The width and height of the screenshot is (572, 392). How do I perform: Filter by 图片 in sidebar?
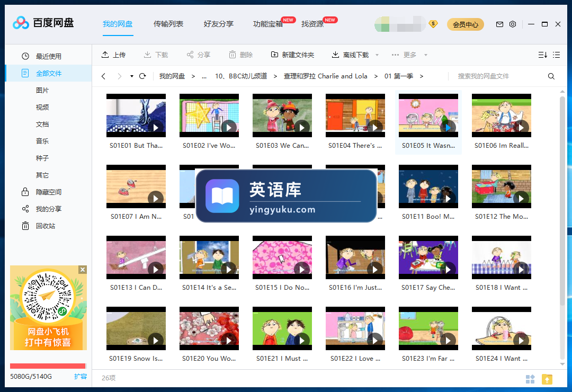pos(42,90)
